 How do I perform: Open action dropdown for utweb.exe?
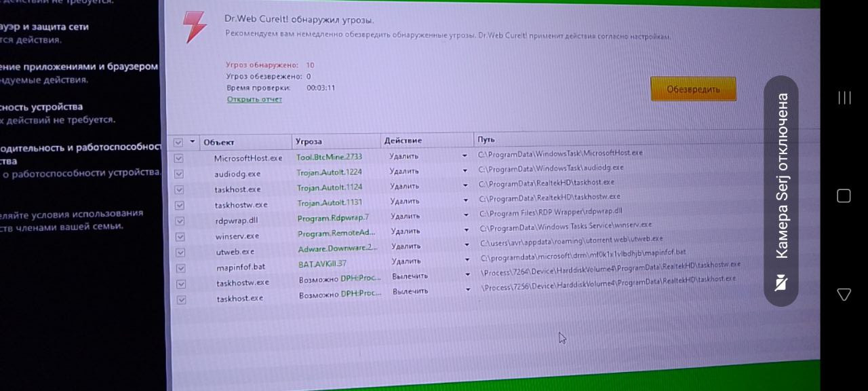click(x=467, y=245)
